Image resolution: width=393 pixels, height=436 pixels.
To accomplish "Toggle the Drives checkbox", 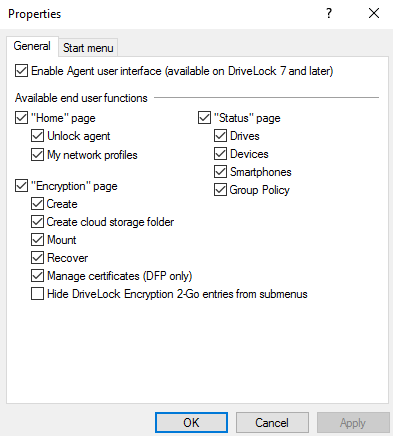I will click(220, 136).
